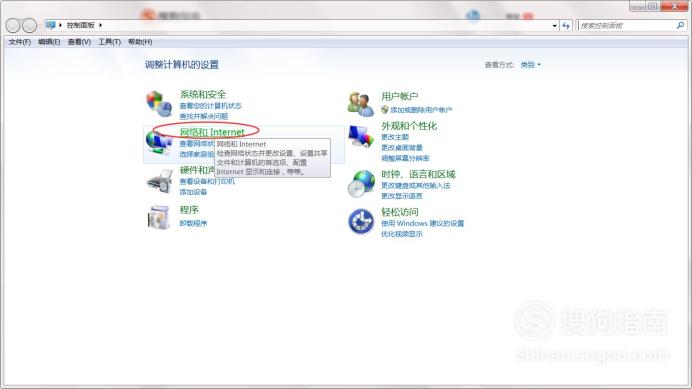The width and height of the screenshot is (692, 389).
Task: Open the 用户帐户 people icon
Action: click(x=361, y=104)
